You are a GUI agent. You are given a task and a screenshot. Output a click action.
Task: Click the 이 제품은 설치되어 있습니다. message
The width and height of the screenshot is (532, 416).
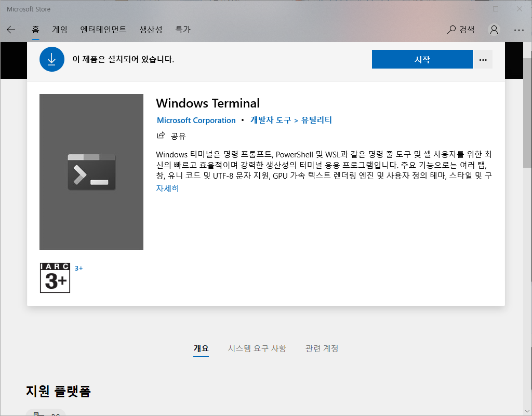(x=123, y=59)
